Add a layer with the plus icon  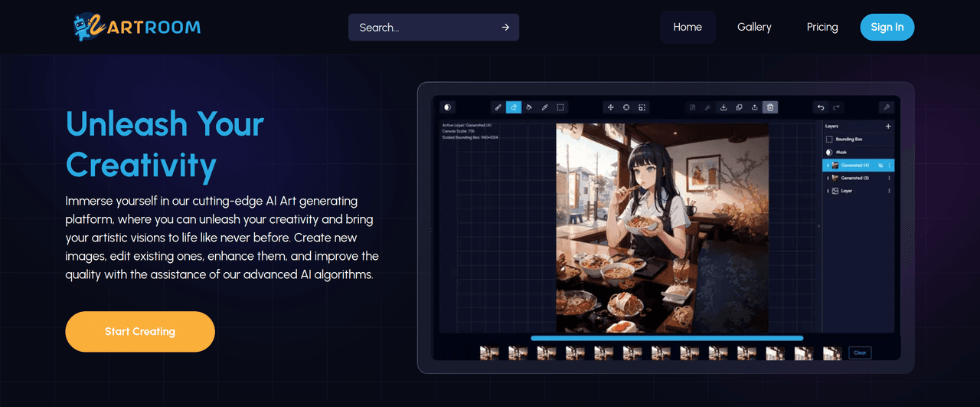point(888,126)
